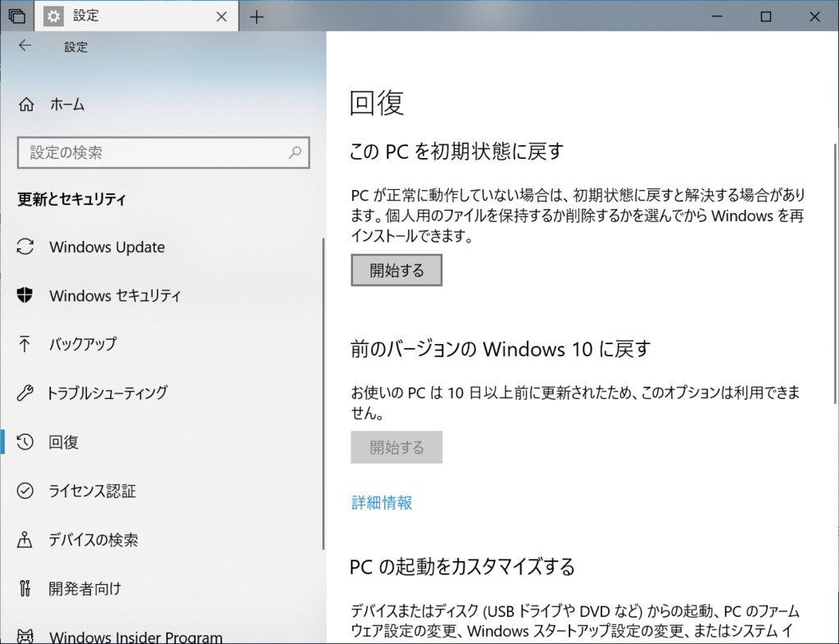Click heading 前のバージョンの Windows 10 に戻す
Image resolution: width=839 pixels, height=644 pixels.
(x=501, y=349)
